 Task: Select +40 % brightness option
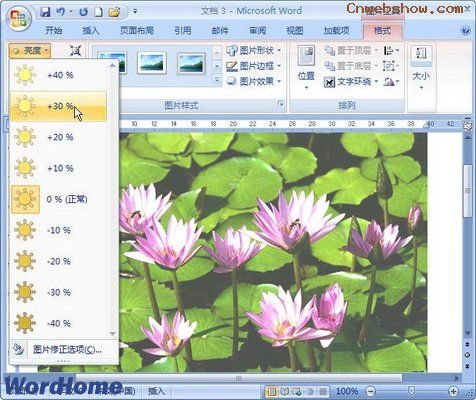59,75
